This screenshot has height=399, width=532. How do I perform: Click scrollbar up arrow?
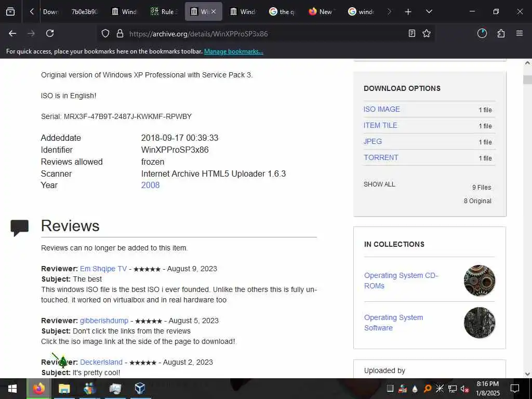(x=527, y=63)
